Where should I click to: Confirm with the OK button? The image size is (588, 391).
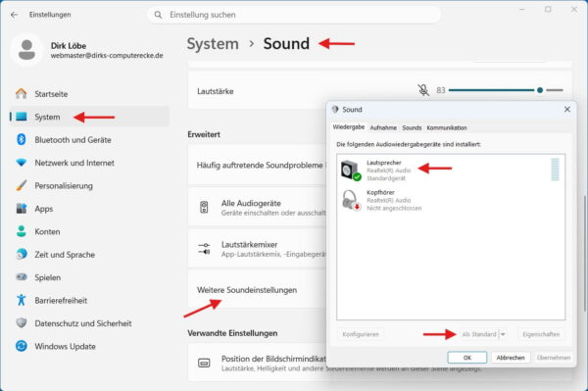click(467, 358)
